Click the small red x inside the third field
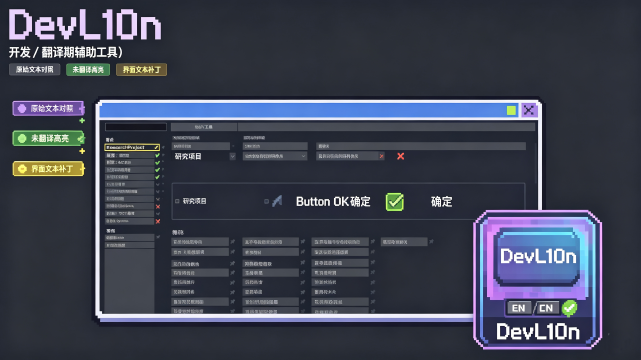The width and height of the screenshot is (641, 360). [381, 156]
